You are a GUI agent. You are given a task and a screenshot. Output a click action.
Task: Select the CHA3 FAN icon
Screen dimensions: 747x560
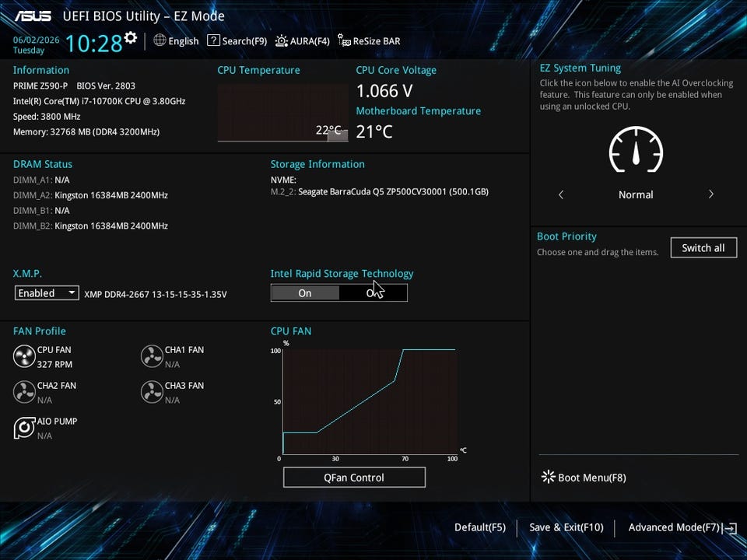tap(152, 392)
